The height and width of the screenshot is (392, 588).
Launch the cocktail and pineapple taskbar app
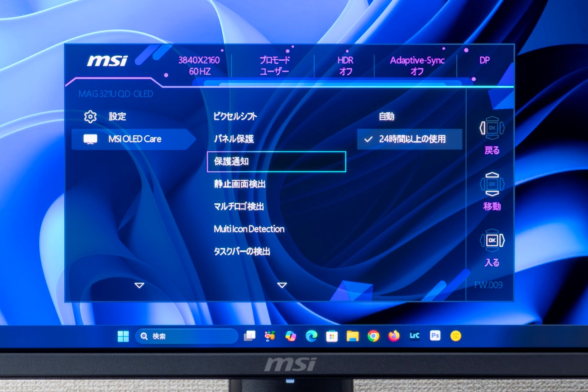click(x=270, y=336)
